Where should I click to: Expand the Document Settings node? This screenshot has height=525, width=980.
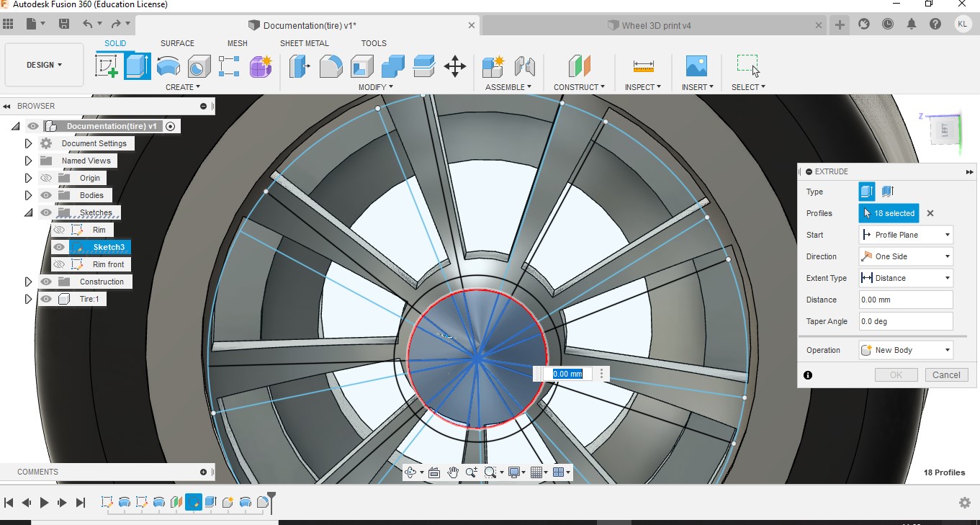click(29, 143)
